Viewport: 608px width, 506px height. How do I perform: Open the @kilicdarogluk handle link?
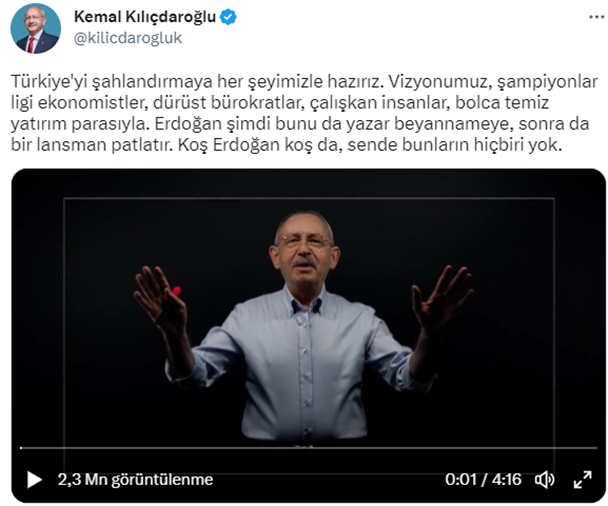[128, 38]
